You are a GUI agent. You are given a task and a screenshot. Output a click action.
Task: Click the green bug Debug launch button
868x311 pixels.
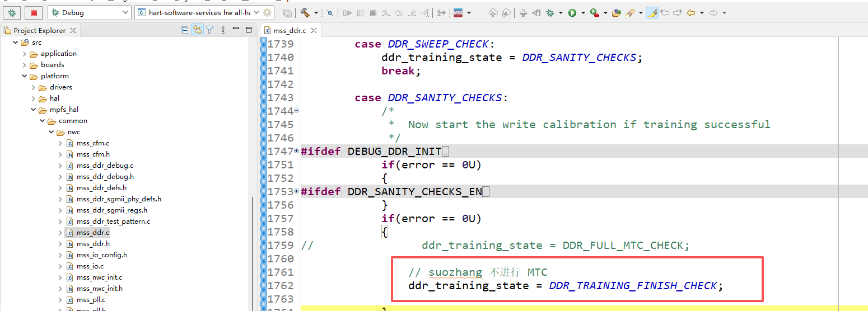point(12,12)
